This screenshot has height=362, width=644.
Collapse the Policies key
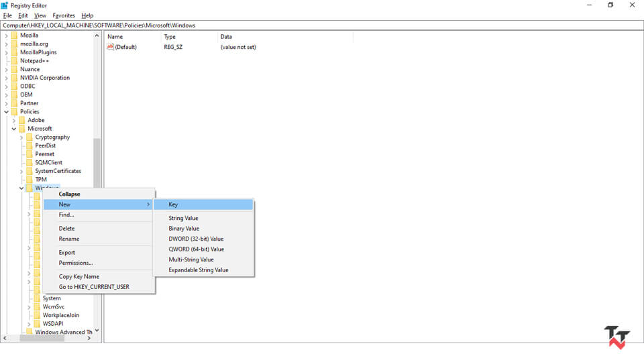coord(6,112)
